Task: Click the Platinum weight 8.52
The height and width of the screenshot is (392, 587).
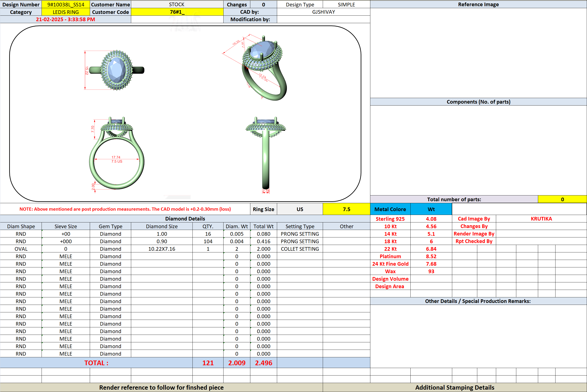Action: click(431, 256)
